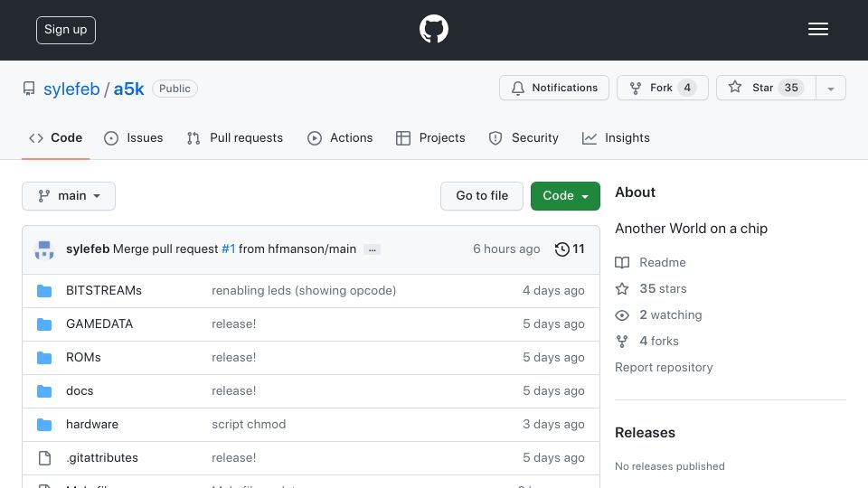Open the Releases heading link
This screenshot has width=868, height=488.
pyautogui.click(x=645, y=433)
